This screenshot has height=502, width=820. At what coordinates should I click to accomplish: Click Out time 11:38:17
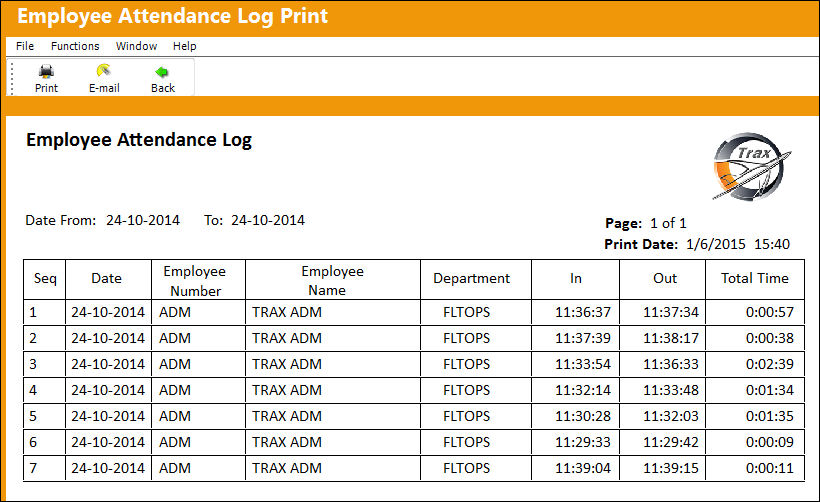coord(671,338)
